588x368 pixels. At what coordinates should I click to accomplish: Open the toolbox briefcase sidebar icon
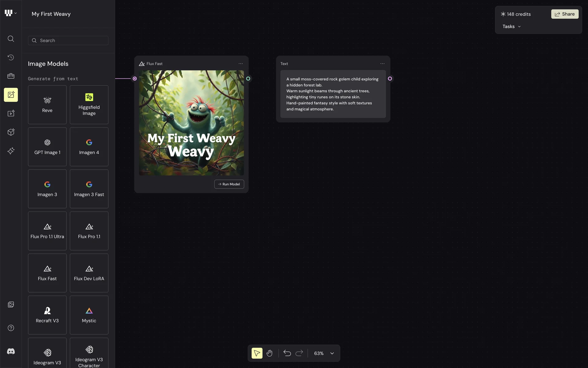click(x=11, y=76)
